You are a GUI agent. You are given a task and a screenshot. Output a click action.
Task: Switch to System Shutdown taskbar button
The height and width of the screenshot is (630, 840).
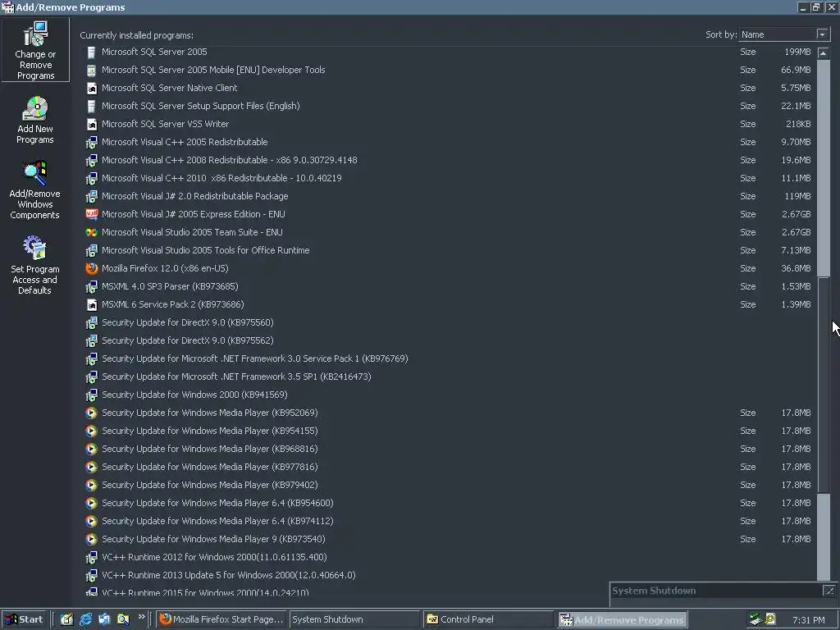[354, 619]
